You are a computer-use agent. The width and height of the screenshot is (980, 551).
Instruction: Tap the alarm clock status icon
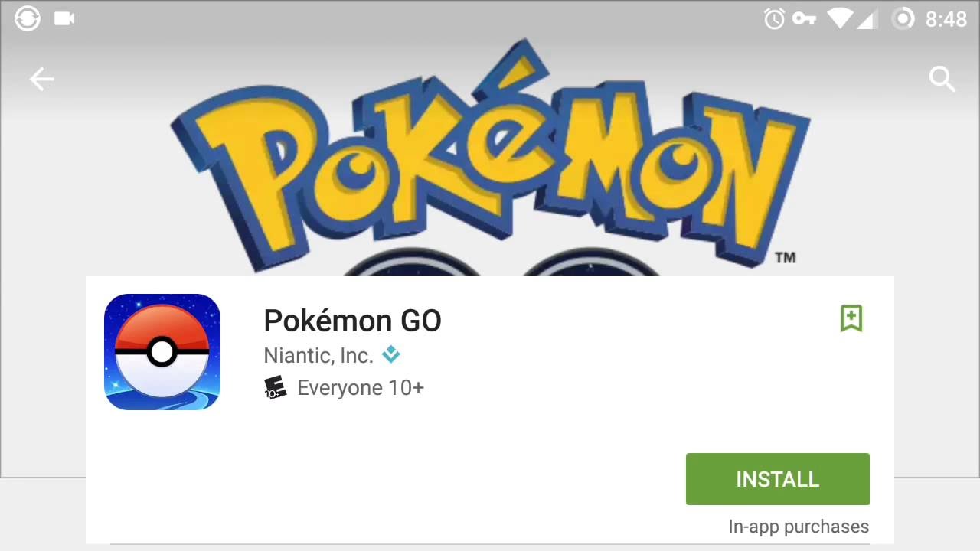click(x=774, y=19)
